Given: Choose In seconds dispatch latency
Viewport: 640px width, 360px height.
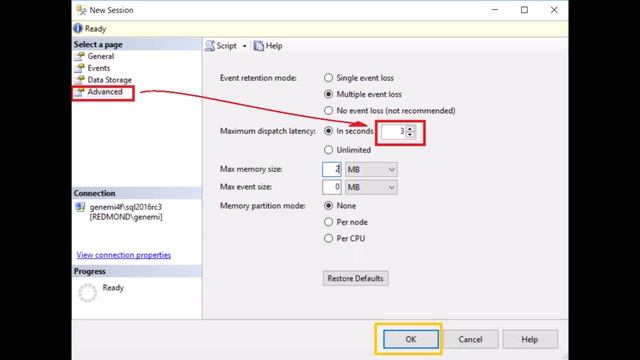Looking at the screenshot, I should tap(349, 131).
